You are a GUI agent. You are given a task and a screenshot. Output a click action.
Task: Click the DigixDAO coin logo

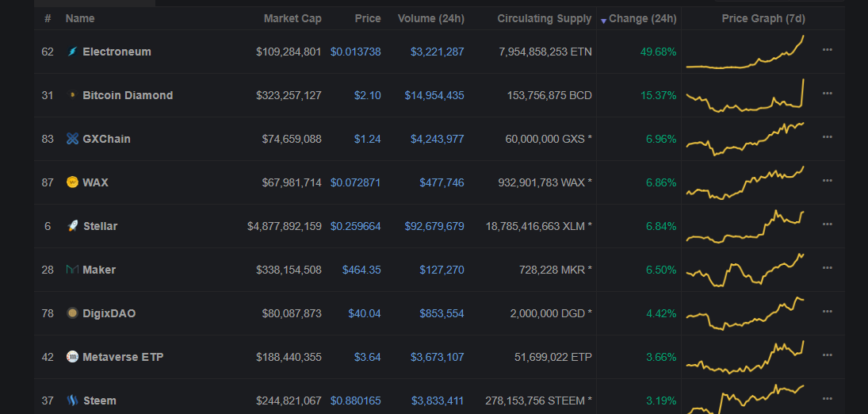coord(72,313)
